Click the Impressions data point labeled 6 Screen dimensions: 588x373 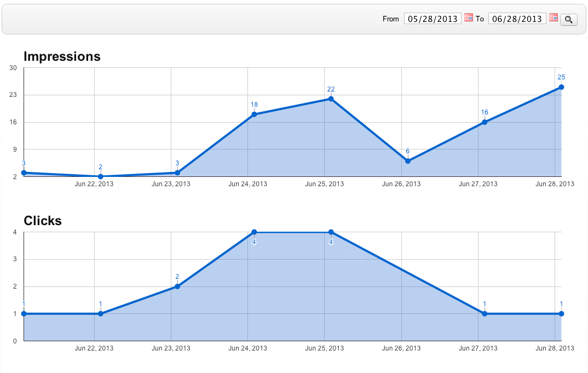[x=408, y=161]
